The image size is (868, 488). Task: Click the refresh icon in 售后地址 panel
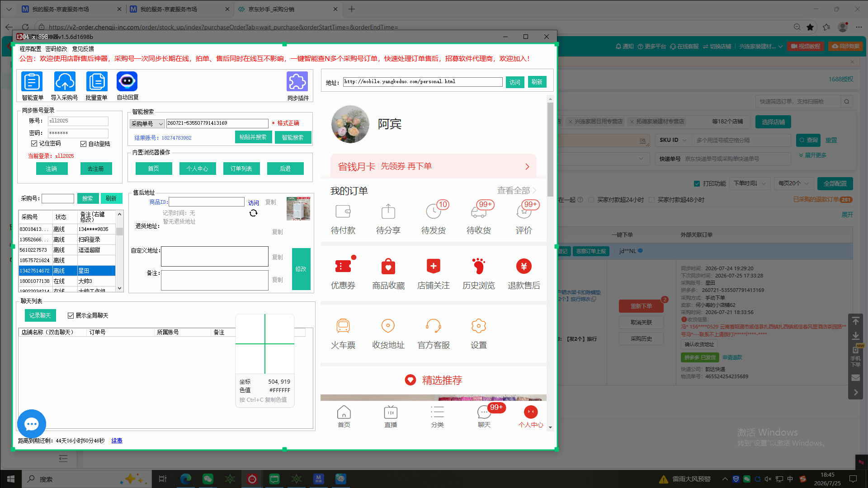[254, 213]
